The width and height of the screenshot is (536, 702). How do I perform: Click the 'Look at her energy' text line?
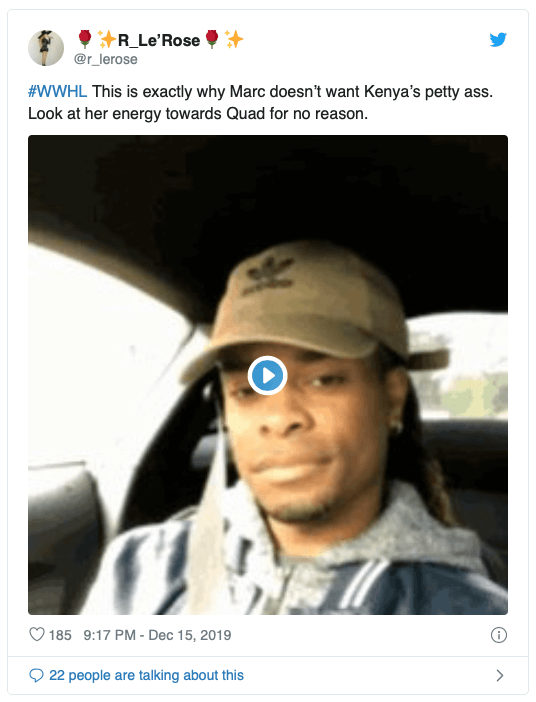tap(197, 114)
